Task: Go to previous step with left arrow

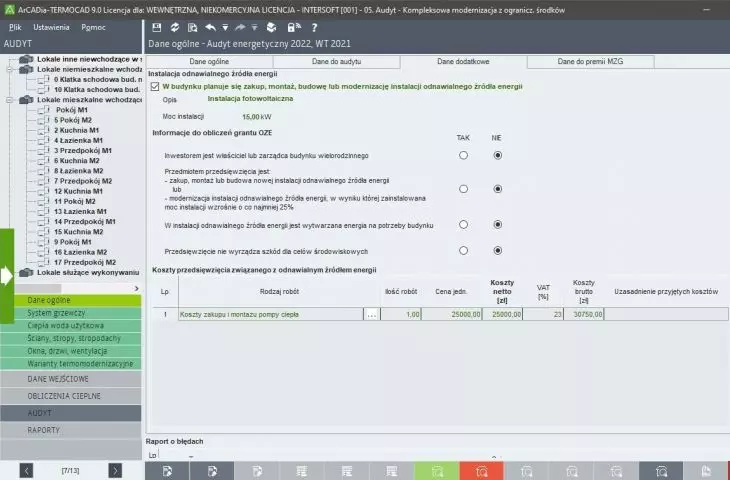Action: tap(27, 471)
